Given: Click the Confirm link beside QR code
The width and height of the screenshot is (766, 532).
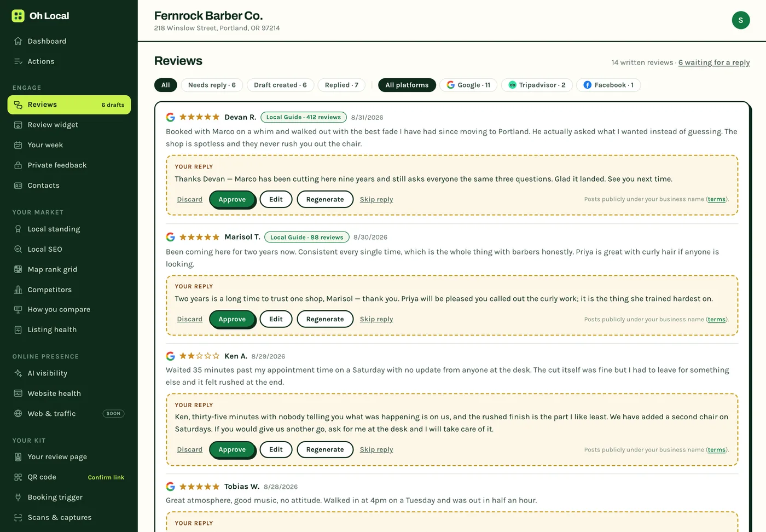Looking at the screenshot, I should [106, 477].
